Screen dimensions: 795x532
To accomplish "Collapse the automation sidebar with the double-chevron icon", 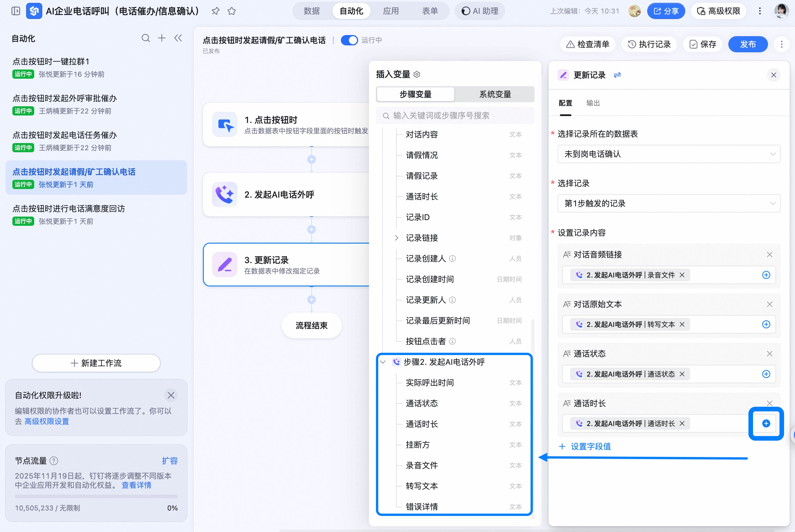I will point(178,38).
